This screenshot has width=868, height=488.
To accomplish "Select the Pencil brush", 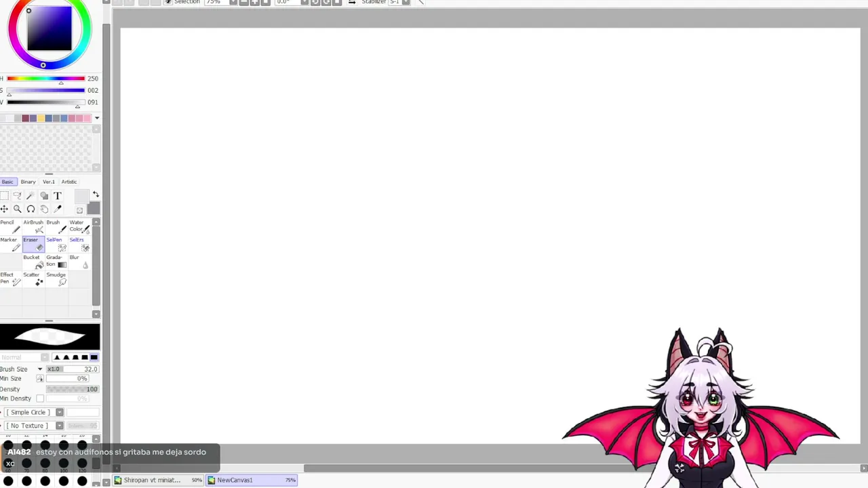I will [10, 226].
